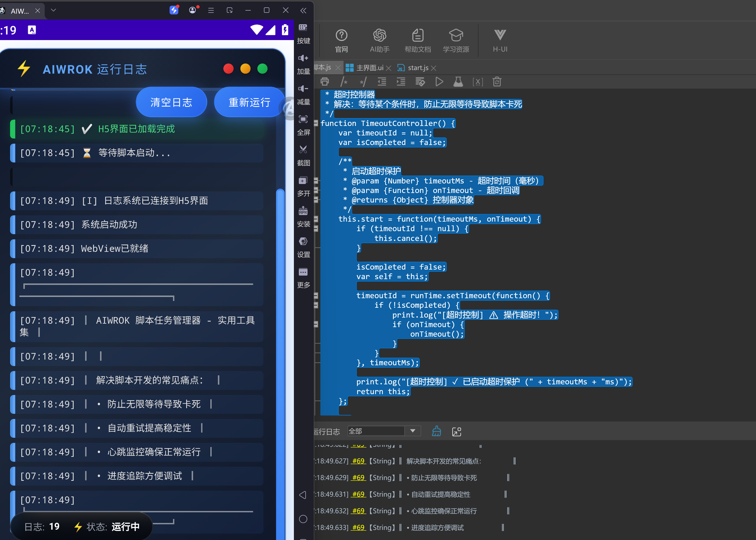
Task: Open the H-UI tool
Action: tap(500, 41)
